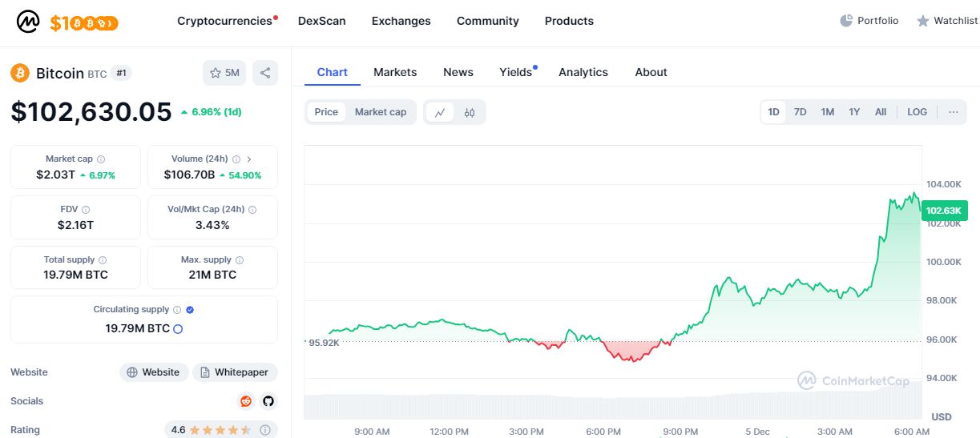The height and width of the screenshot is (438, 980).
Task: Click the USD currency label on chart
Action: [942, 416]
